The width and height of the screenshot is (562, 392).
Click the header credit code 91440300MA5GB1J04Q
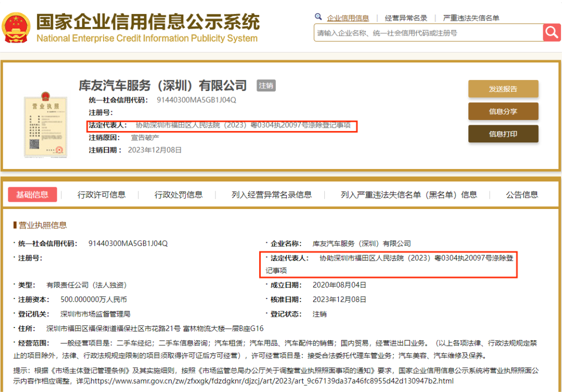point(196,100)
